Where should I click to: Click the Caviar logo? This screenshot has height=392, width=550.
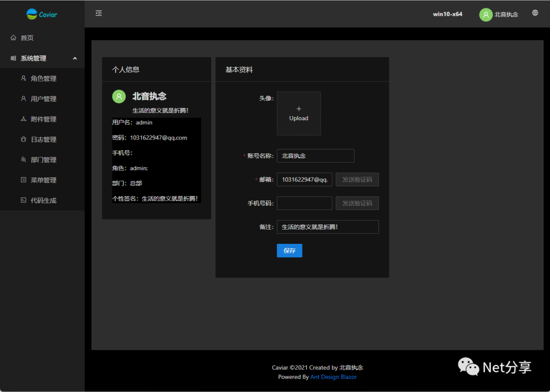41,14
